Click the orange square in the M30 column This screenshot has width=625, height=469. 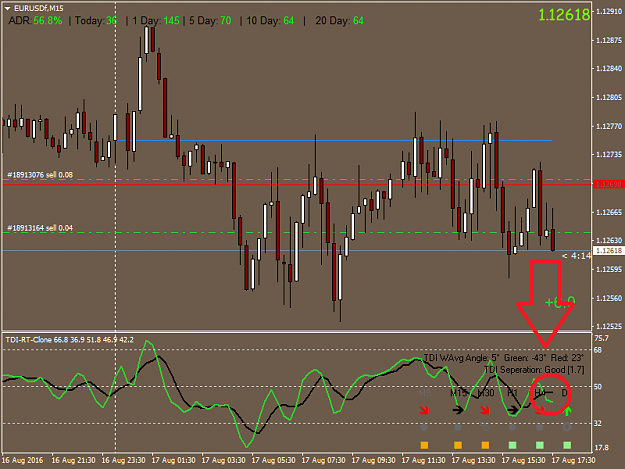click(x=485, y=445)
